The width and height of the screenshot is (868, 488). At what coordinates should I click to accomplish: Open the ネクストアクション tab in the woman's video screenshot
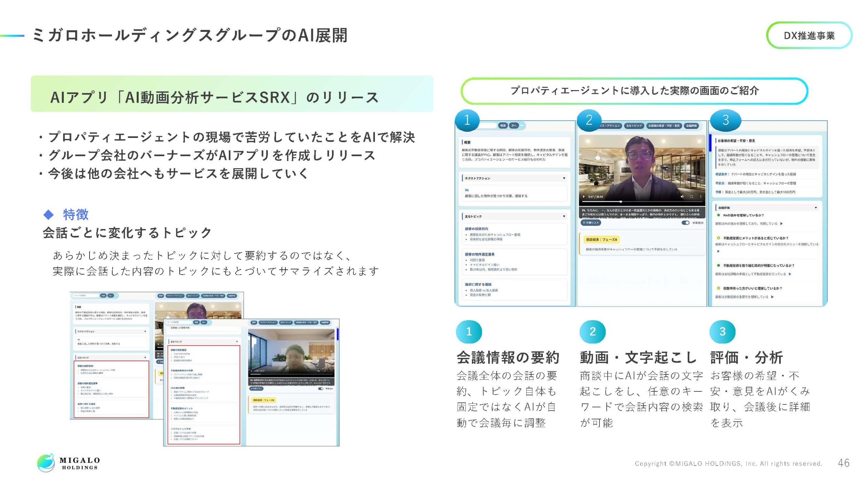[x=268, y=323]
